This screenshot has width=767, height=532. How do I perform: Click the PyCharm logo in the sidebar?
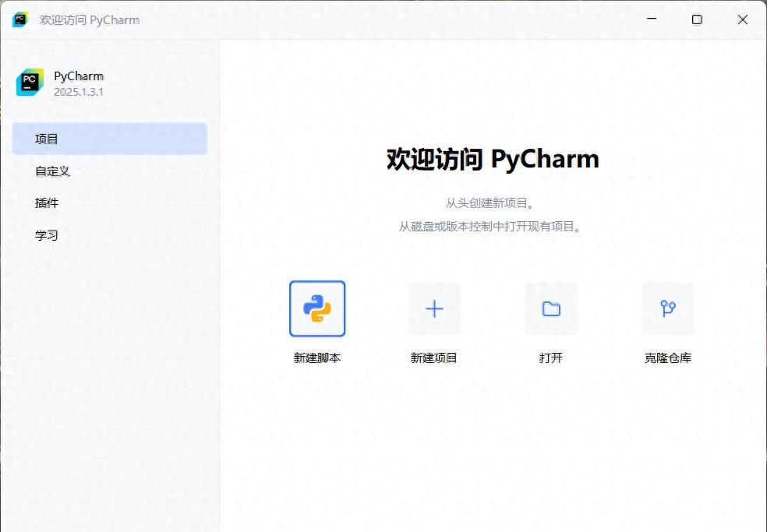28,82
